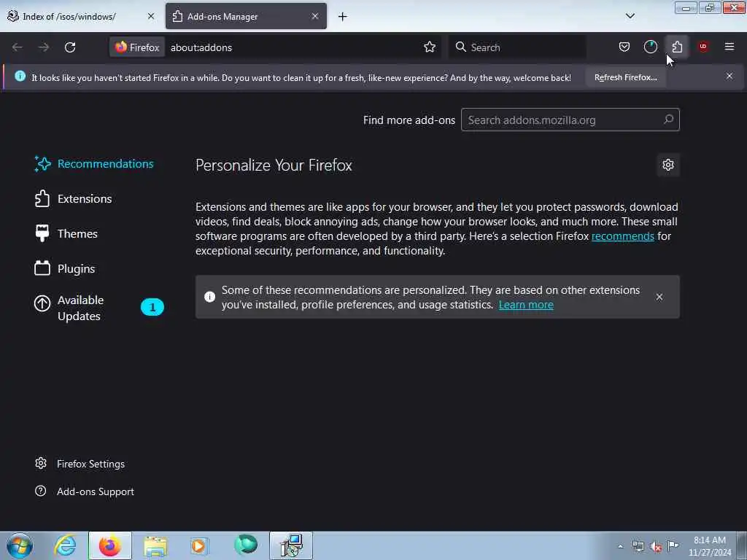Viewport: 747px width, 560px height.
Task: Click the updates count badge showing 1
Action: coord(152,307)
